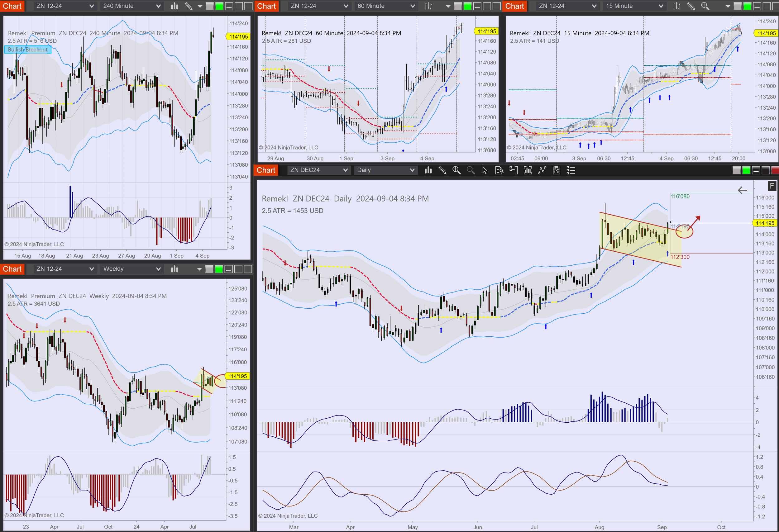The width and height of the screenshot is (779, 532).
Task: Open the 60 Minute interval dropdown
Action: [386, 6]
